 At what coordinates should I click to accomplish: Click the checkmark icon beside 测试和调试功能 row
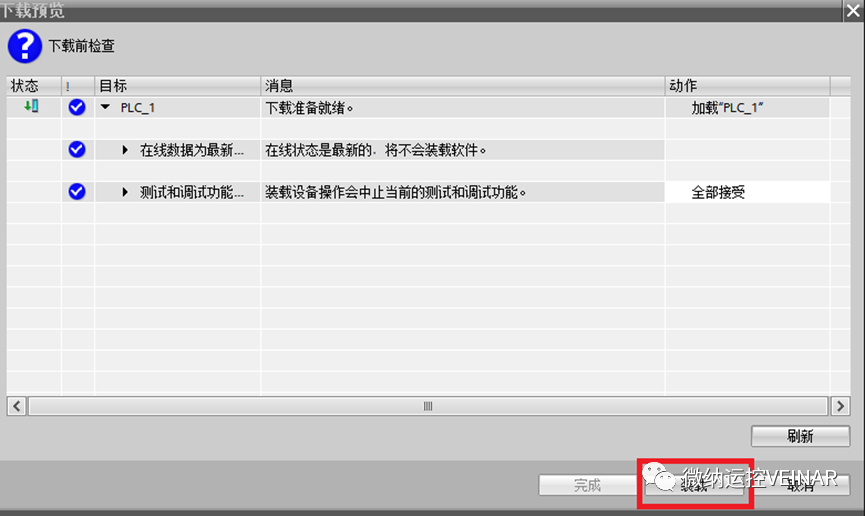click(77, 192)
